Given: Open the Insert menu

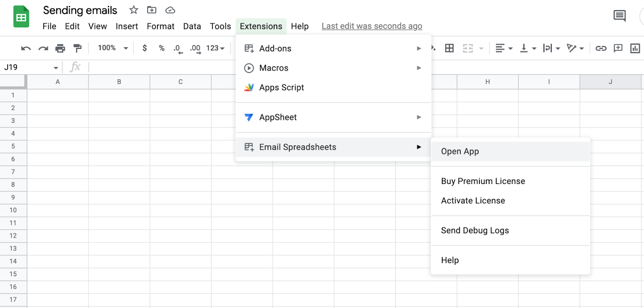Looking at the screenshot, I should 127,26.
